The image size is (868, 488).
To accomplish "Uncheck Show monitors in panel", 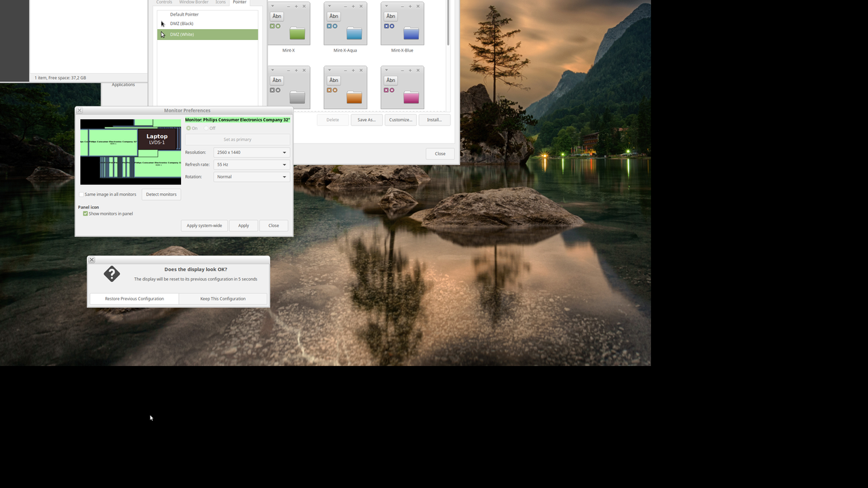I will pos(84,213).
